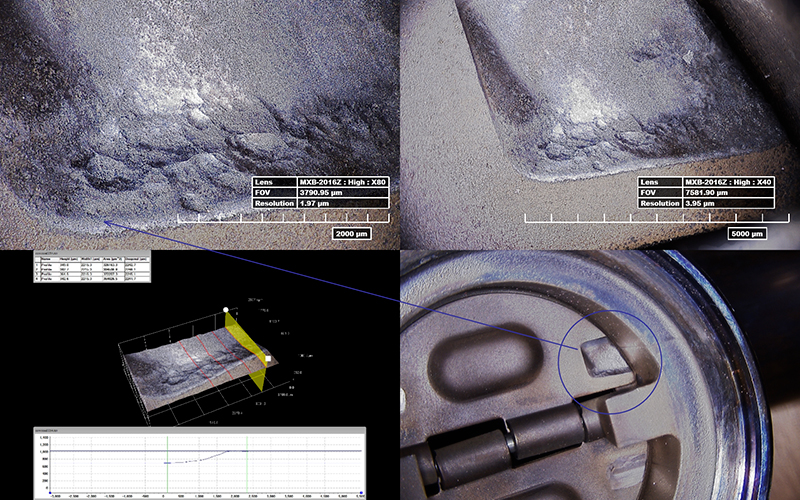Click the right blue endpoint on graph axis
800x500 pixels.
(x=361, y=493)
